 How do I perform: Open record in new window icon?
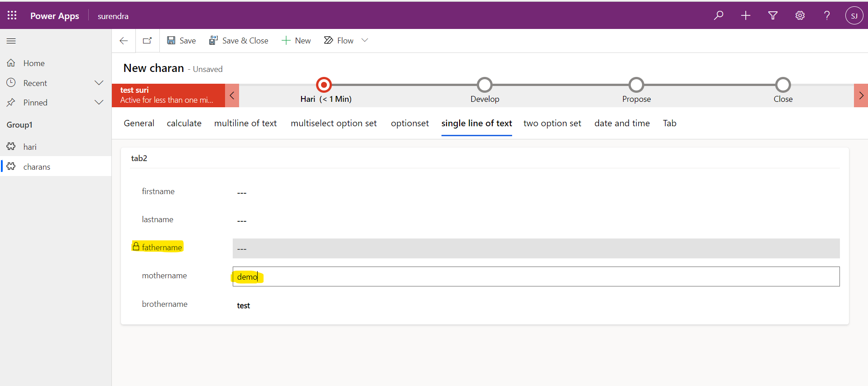147,41
